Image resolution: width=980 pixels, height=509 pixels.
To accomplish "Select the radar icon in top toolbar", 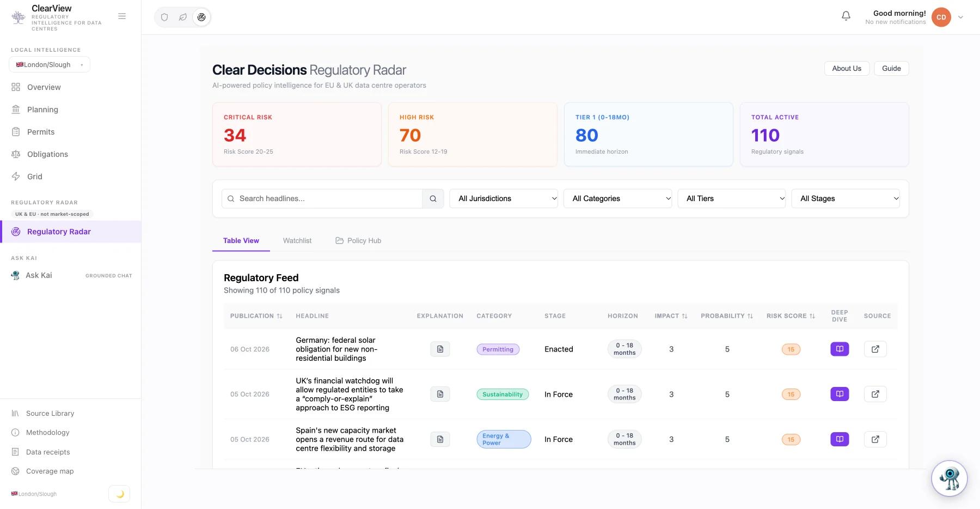I will (x=201, y=17).
